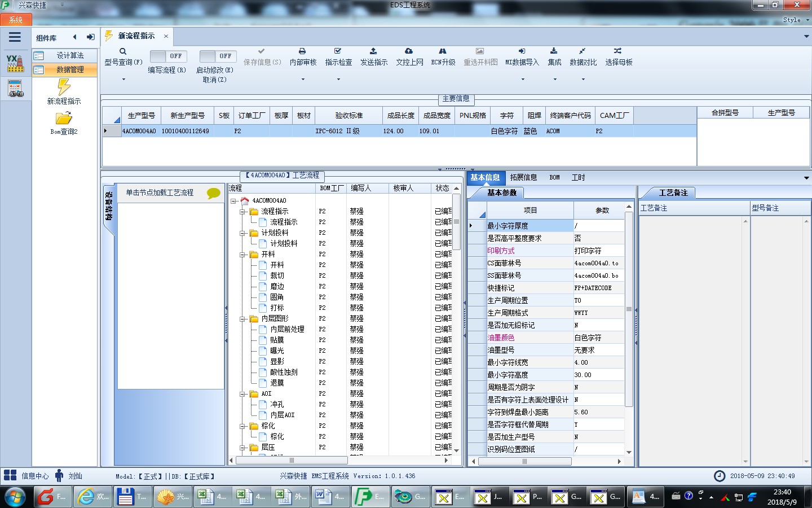
Task: Expand dropdown arrow under 型号查询
Action: click(x=123, y=80)
